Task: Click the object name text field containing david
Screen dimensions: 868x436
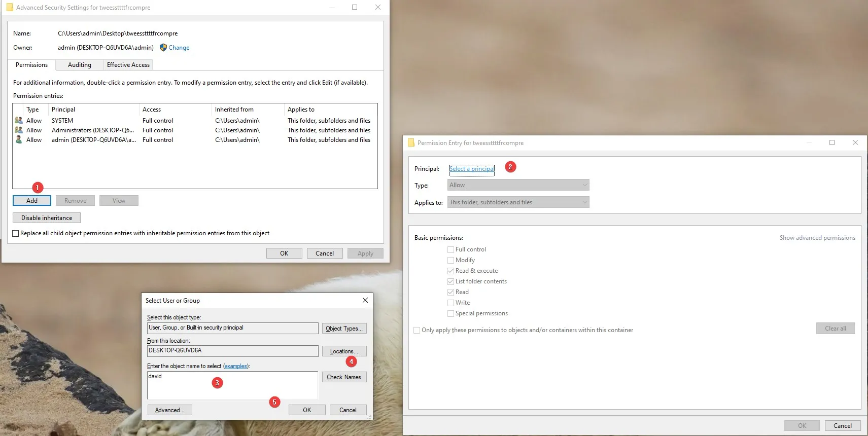Action: pos(232,385)
